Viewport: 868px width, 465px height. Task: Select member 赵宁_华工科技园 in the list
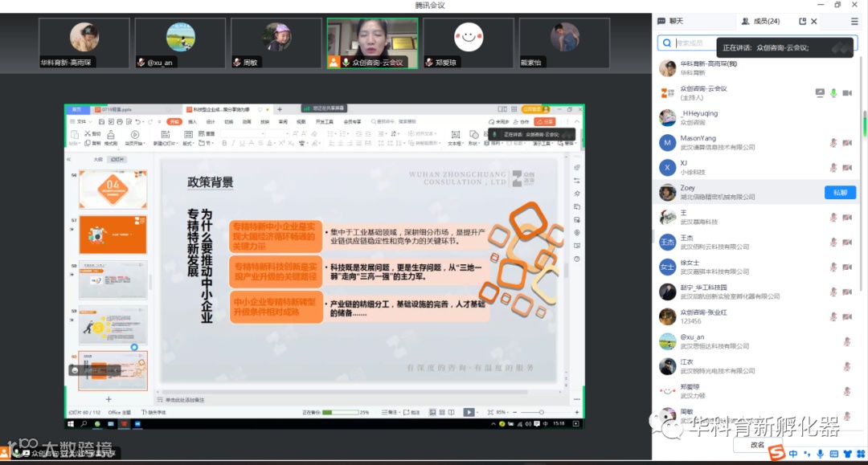click(x=756, y=292)
